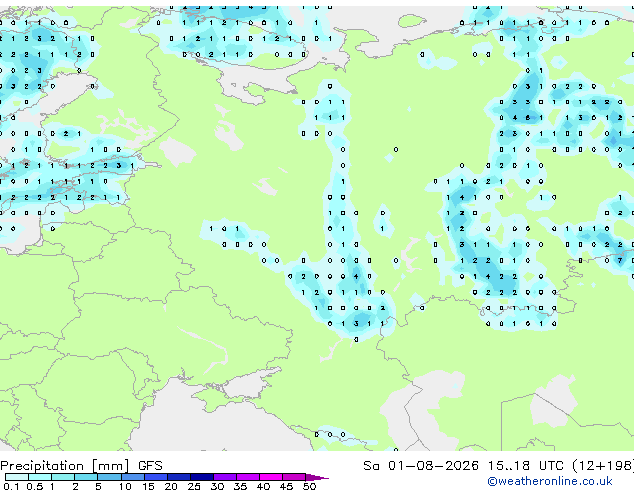
Task: Click the '0.1' legend scale label
Action: point(11,486)
